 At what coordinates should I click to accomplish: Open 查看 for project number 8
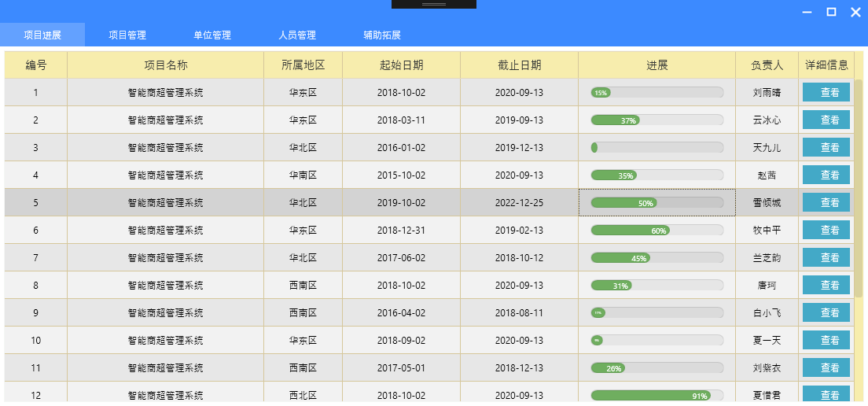[826, 286]
